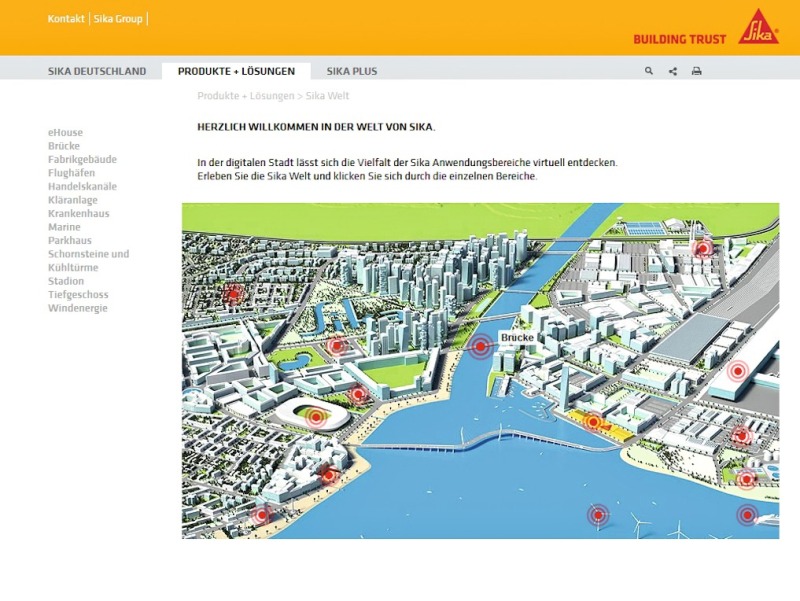Click the hotspot beside the white ship
The height and width of the screenshot is (601, 800).
(747, 515)
